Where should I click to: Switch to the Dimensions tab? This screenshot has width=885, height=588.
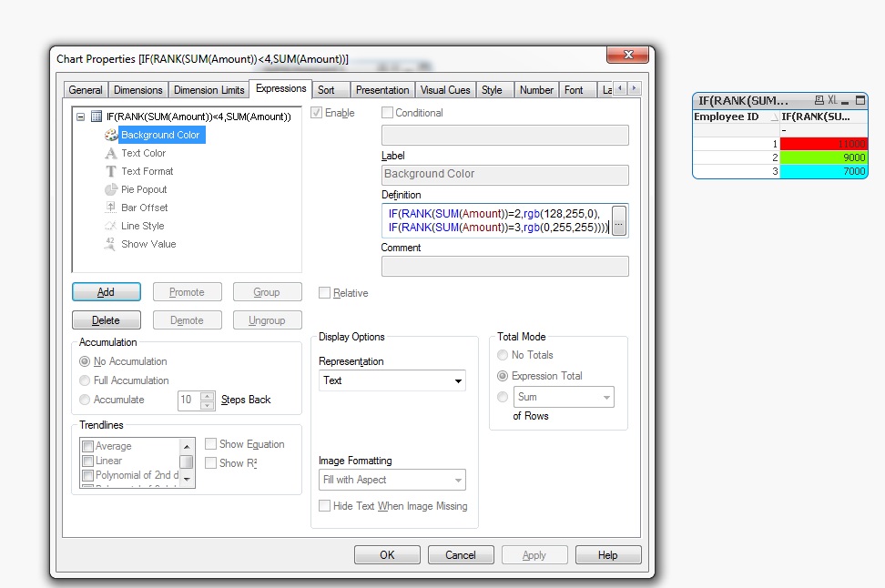tap(137, 90)
